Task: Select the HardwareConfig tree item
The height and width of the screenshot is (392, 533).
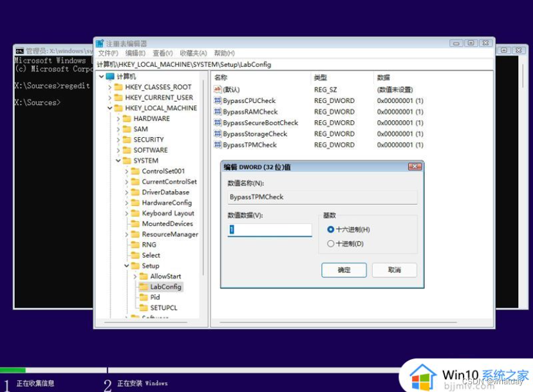Action: coord(167,203)
